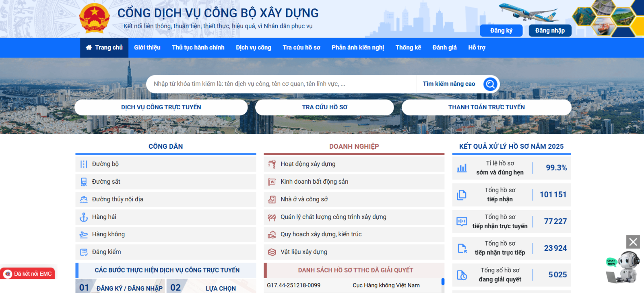
Task: Click the resolved records list scrollbar
Action: pyautogui.click(x=443, y=282)
